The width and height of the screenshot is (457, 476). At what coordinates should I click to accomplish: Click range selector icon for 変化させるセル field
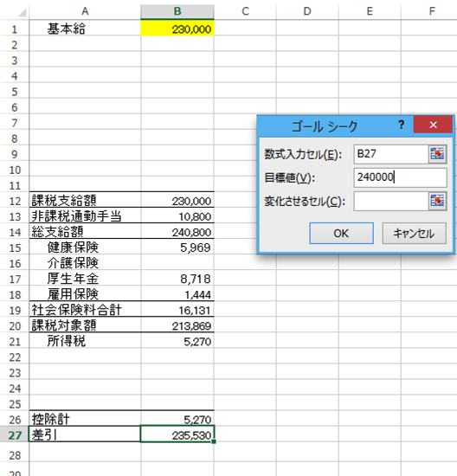437,201
